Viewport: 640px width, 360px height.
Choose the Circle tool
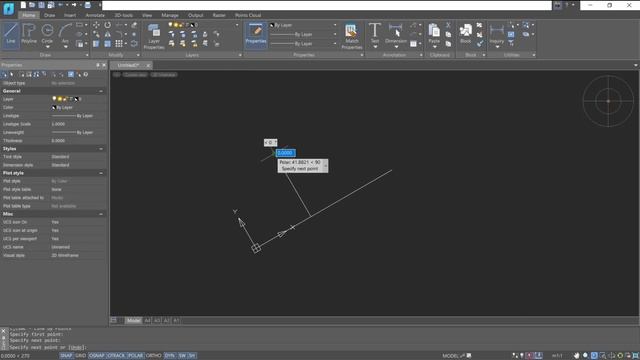click(47, 33)
